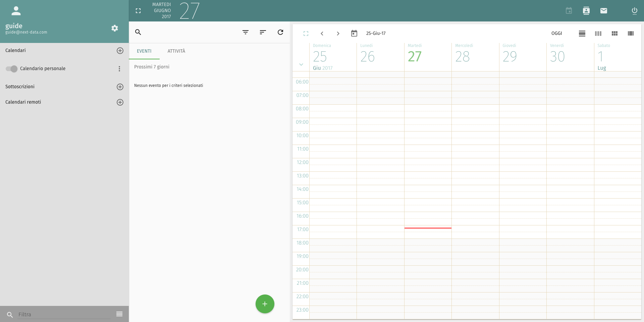Open the events sort icon
Screen dimensions: 644x322
pyautogui.click(x=263, y=32)
